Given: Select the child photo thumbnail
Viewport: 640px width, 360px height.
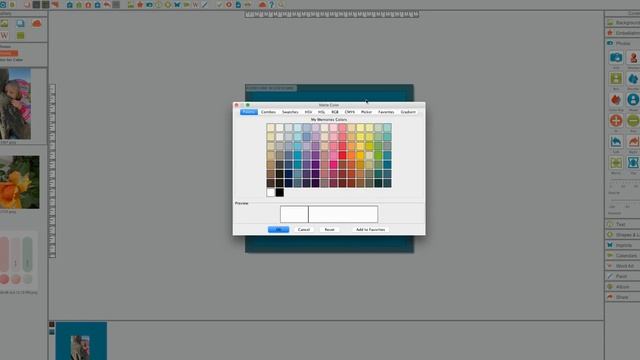Looking at the screenshot, I should [15, 104].
